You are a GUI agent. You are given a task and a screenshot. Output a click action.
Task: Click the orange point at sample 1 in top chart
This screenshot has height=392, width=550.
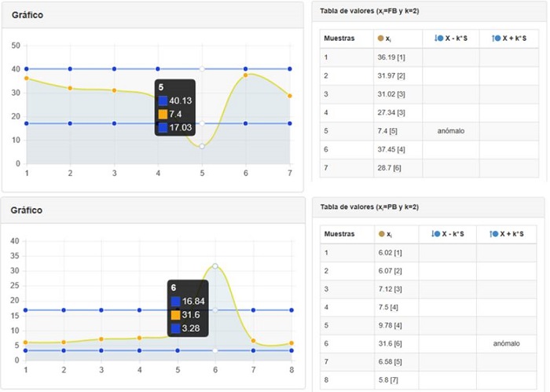click(27, 79)
